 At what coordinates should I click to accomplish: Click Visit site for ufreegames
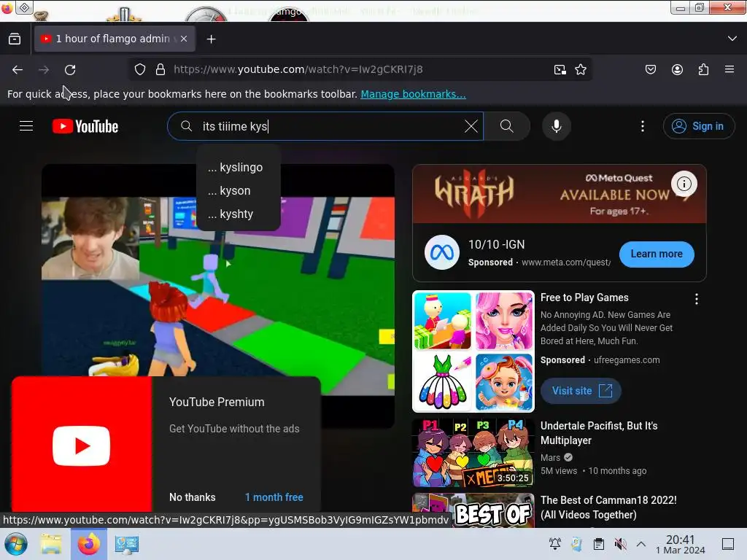581,391
